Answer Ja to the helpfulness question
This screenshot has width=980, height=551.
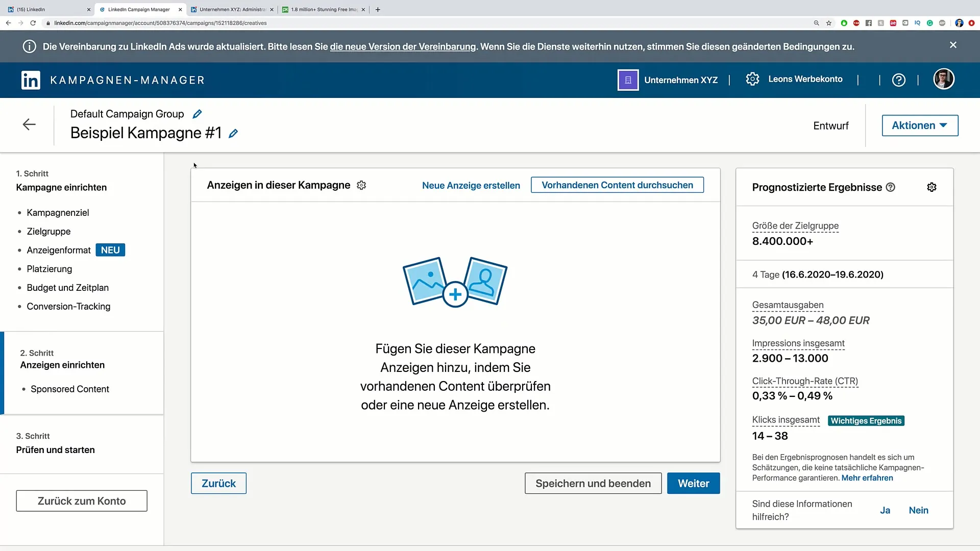point(885,510)
